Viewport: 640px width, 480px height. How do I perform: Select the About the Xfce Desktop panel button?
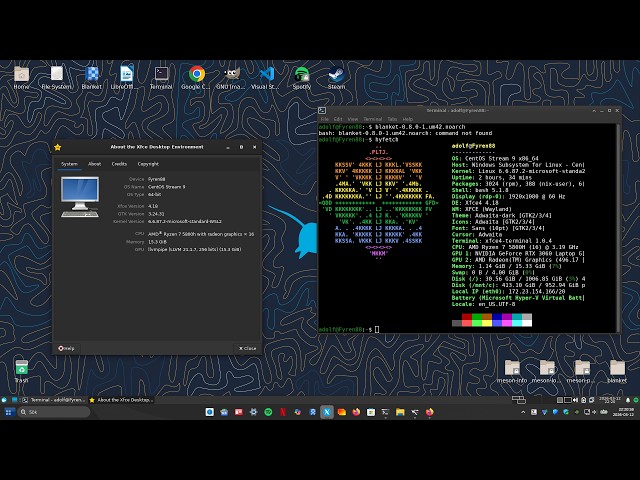click(121, 400)
